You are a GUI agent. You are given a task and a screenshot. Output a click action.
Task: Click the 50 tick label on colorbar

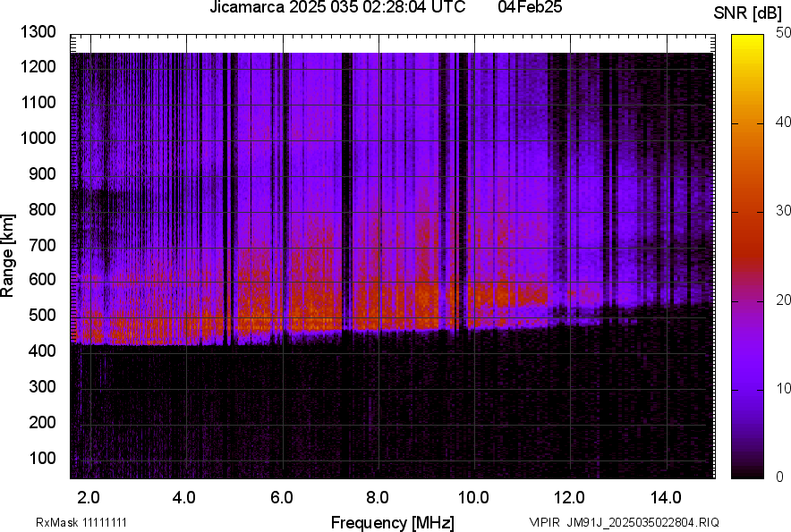[x=784, y=32]
